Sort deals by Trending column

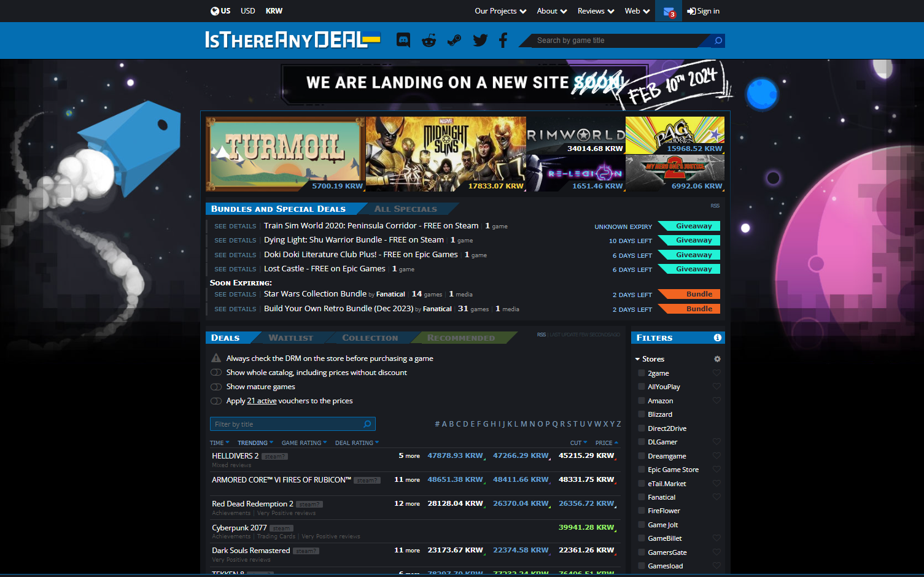coord(255,443)
